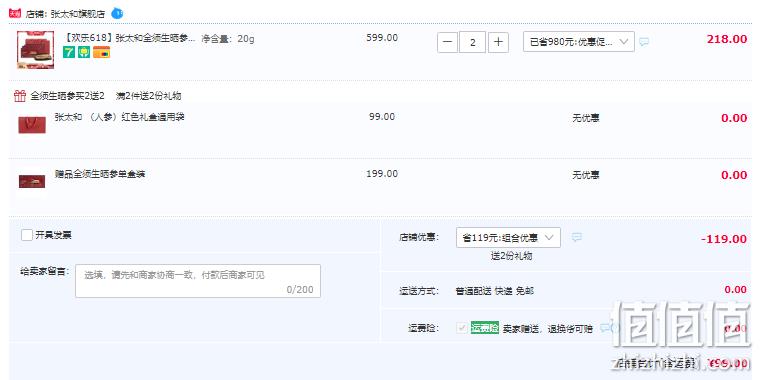Click the 99.00 gift bag price
The image size is (760, 380).
click(x=382, y=116)
